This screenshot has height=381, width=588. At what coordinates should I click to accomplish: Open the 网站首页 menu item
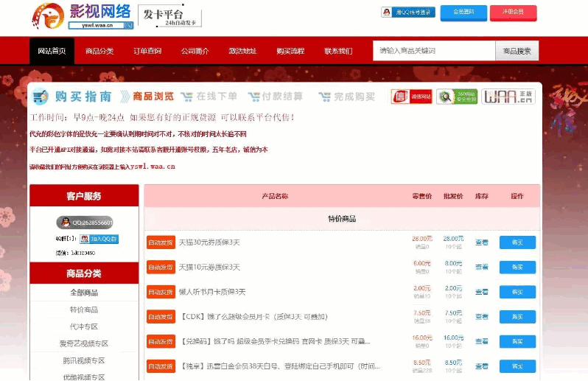[52, 51]
